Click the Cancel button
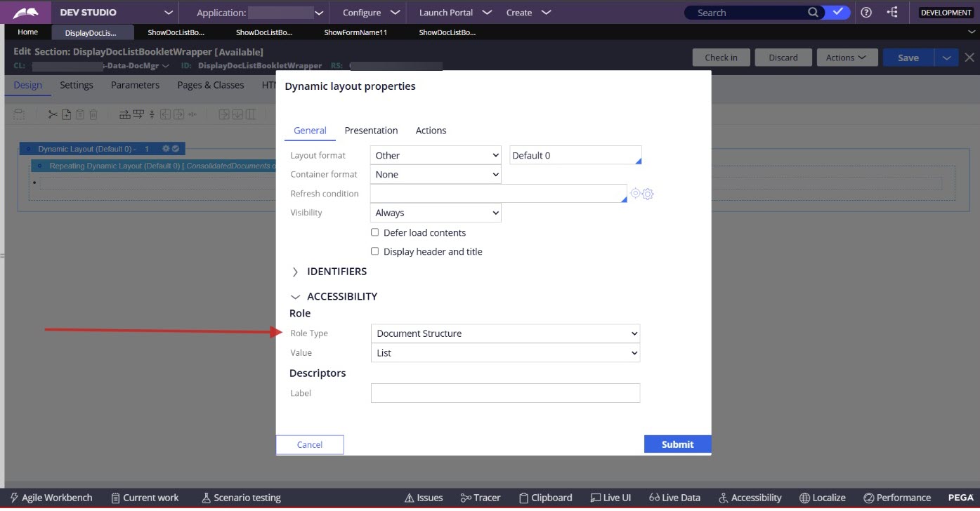This screenshot has width=980, height=511. tap(310, 444)
